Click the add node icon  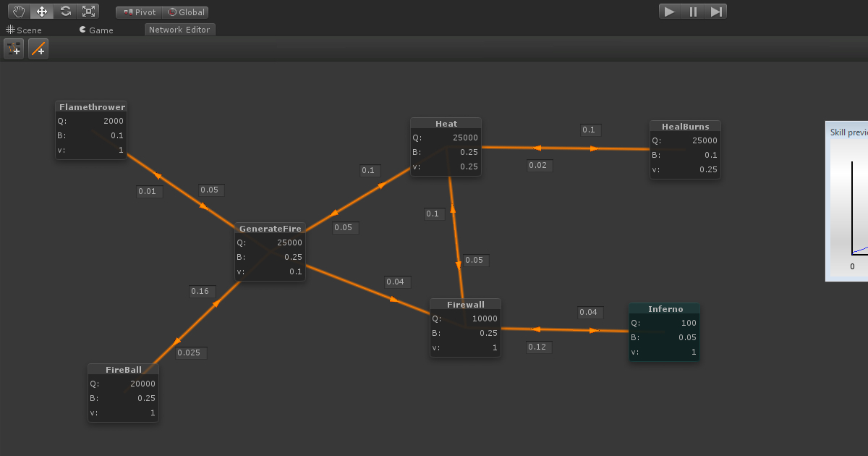(x=14, y=48)
